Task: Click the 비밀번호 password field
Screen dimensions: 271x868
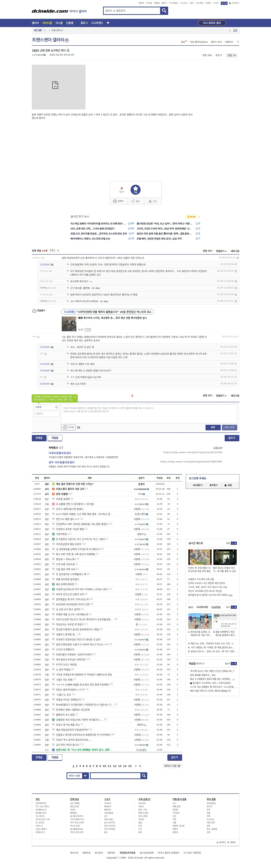Action: click(47, 413)
